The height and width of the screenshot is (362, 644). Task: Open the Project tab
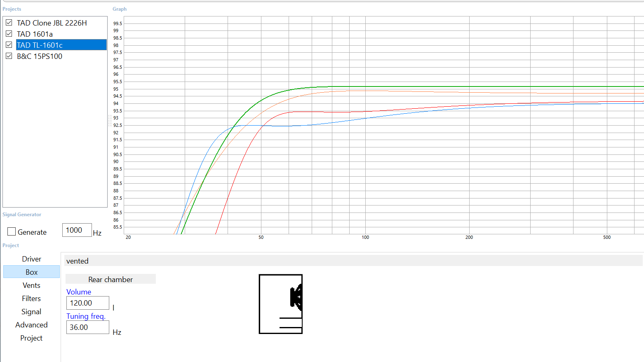31,338
